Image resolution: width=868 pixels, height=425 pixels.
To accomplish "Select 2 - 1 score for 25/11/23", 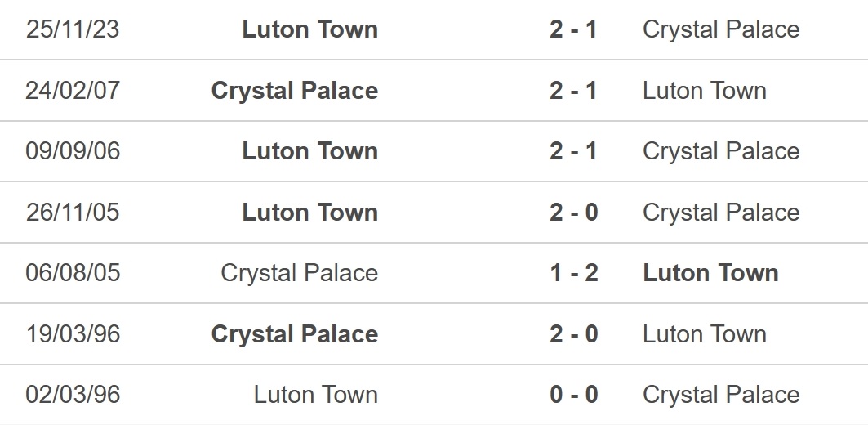I will [573, 29].
